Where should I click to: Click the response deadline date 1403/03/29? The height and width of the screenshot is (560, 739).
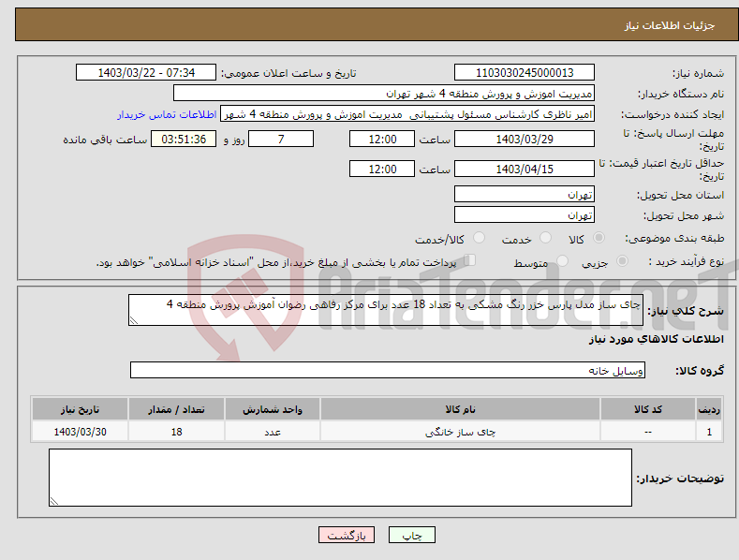click(x=525, y=139)
